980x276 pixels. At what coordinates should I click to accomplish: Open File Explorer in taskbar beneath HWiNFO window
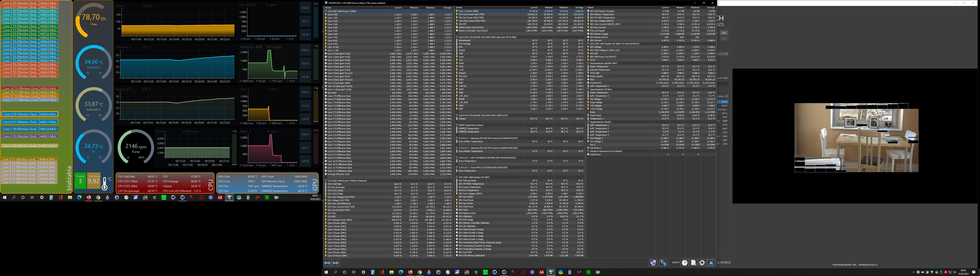tap(391, 272)
